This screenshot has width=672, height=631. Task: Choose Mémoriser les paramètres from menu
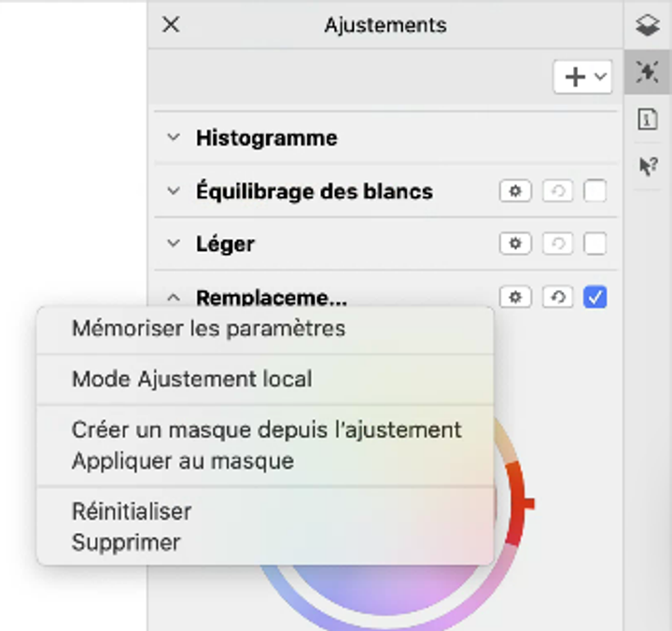point(208,329)
